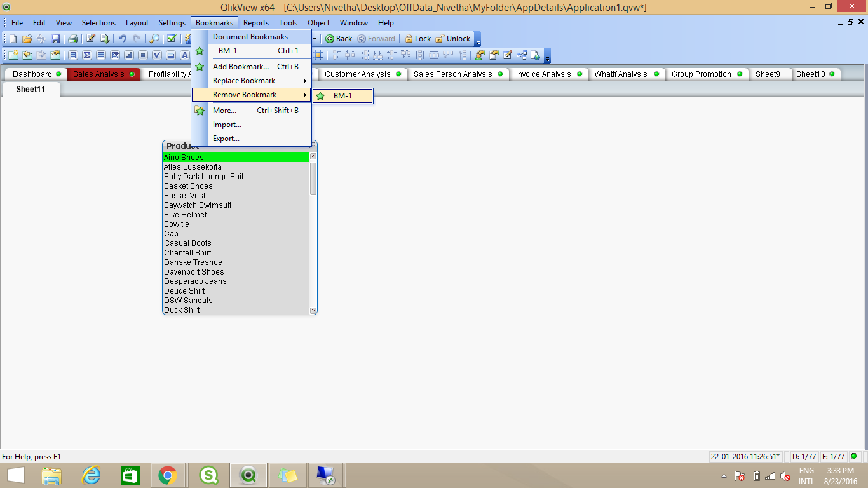Image resolution: width=868 pixels, height=488 pixels.
Task: Click the Text Object 'A' icon
Action: (x=185, y=55)
